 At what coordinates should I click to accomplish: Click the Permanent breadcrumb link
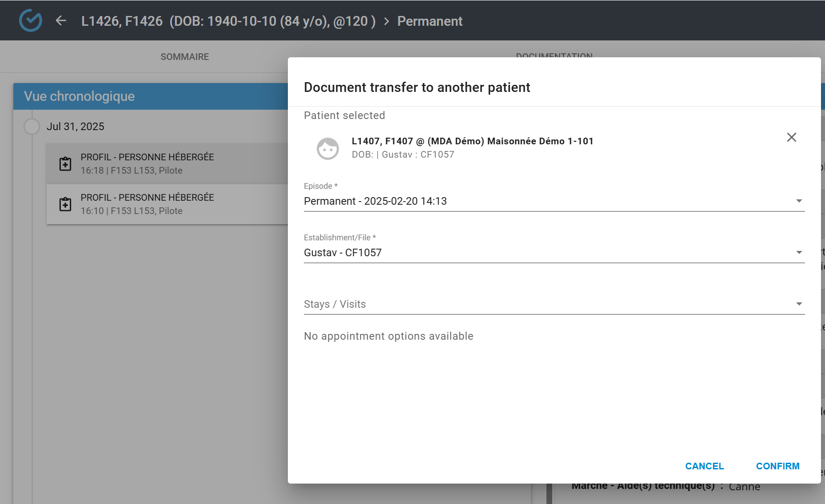(x=430, y=21)
